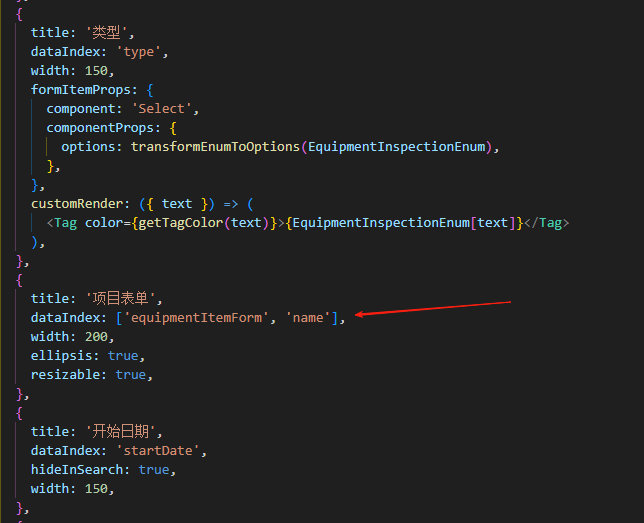
Task: Click the 'true' value after ellipsis
Action: click(x=123, y=356)
